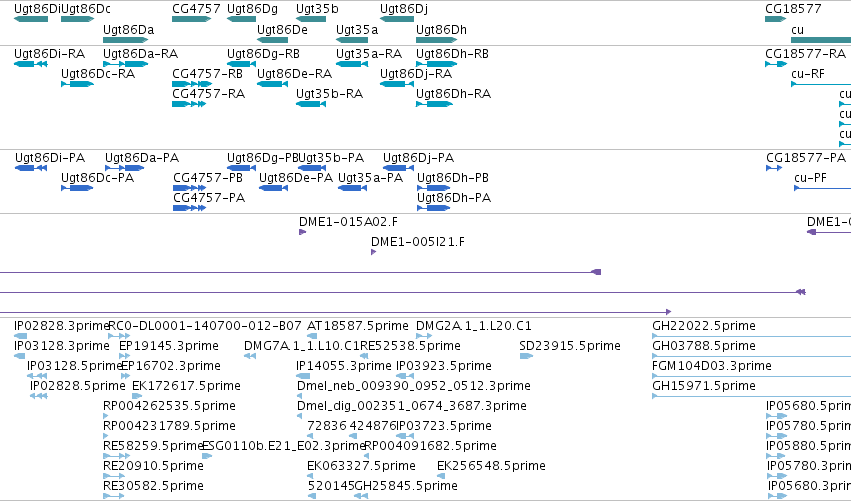Select the RE30582.5prime EST feature

(114, 496)
